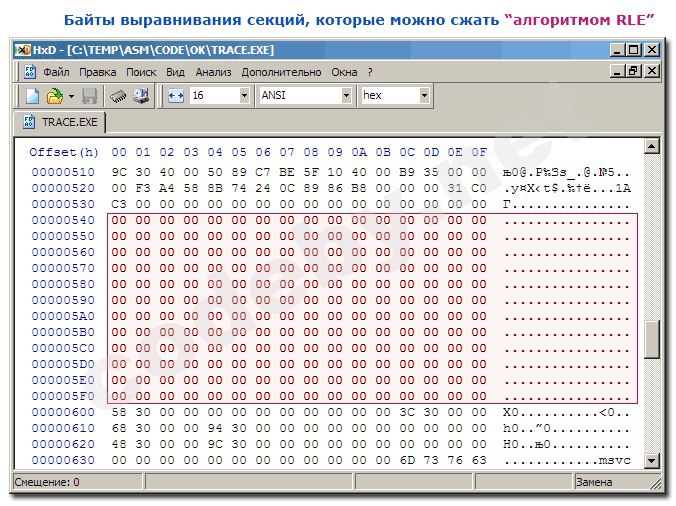Click the msvc text in ASCII column
The image size is (676, 506).
tap(614, 460)
